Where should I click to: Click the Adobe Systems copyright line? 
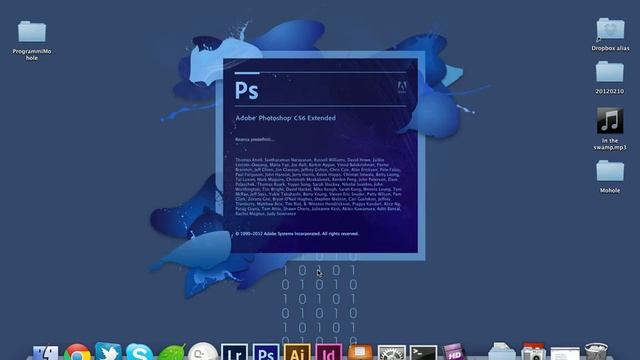tap(297, 234)
